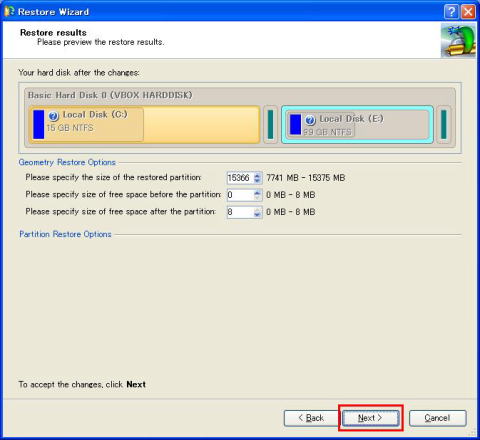Click the Local Disk (C:) question-mark icon
The height and width of the screenshot is (440, 480).
(x=54, y=116)
